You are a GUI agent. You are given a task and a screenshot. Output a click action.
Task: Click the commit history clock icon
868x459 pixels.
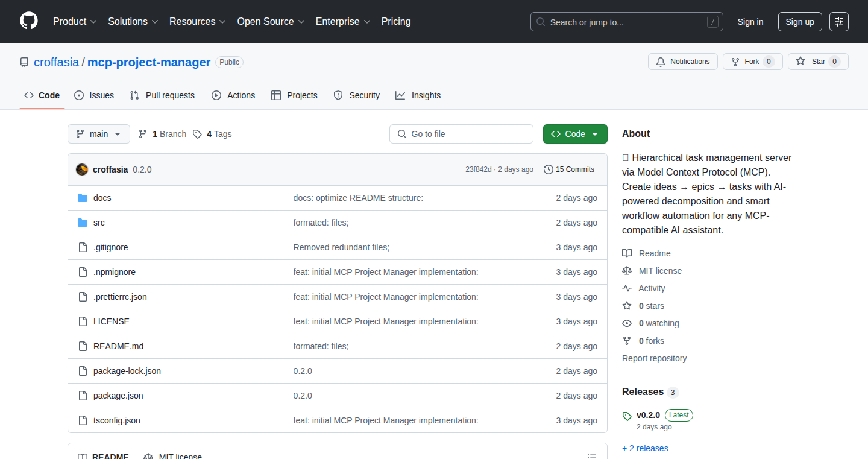coord(548,169)
